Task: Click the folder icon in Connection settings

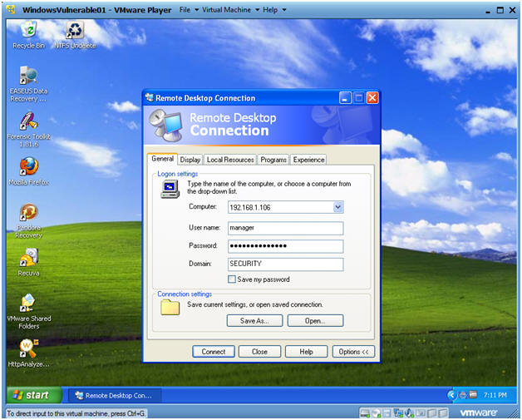Action: (x=170, y=307)
